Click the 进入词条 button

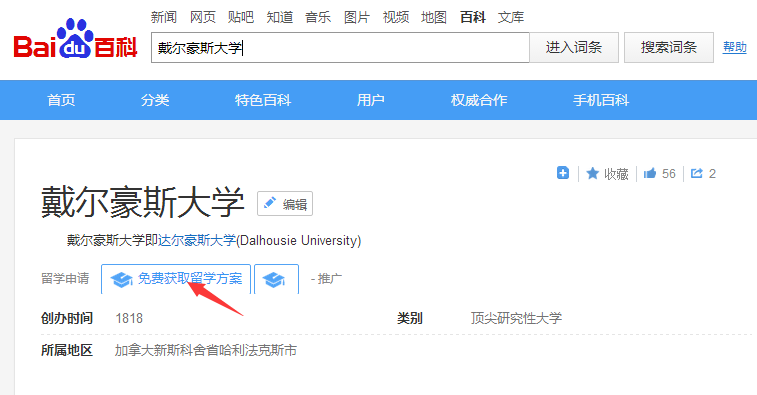[x=574, y=47]
